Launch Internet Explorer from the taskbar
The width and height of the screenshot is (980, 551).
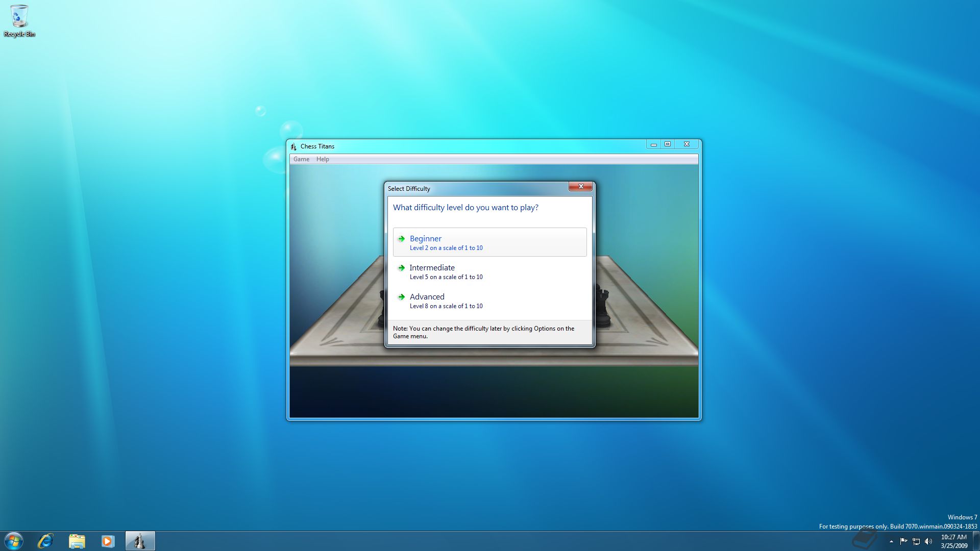click(x=45, y=541)
